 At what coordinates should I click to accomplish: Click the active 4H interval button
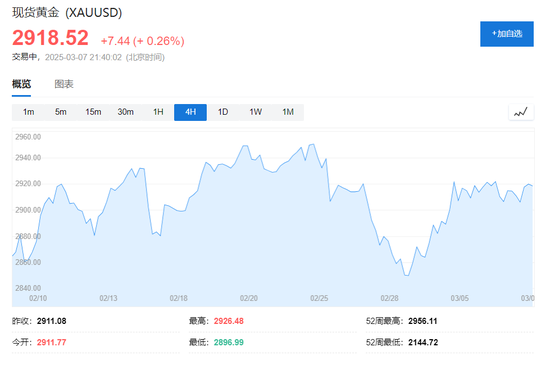coord(190,112)
